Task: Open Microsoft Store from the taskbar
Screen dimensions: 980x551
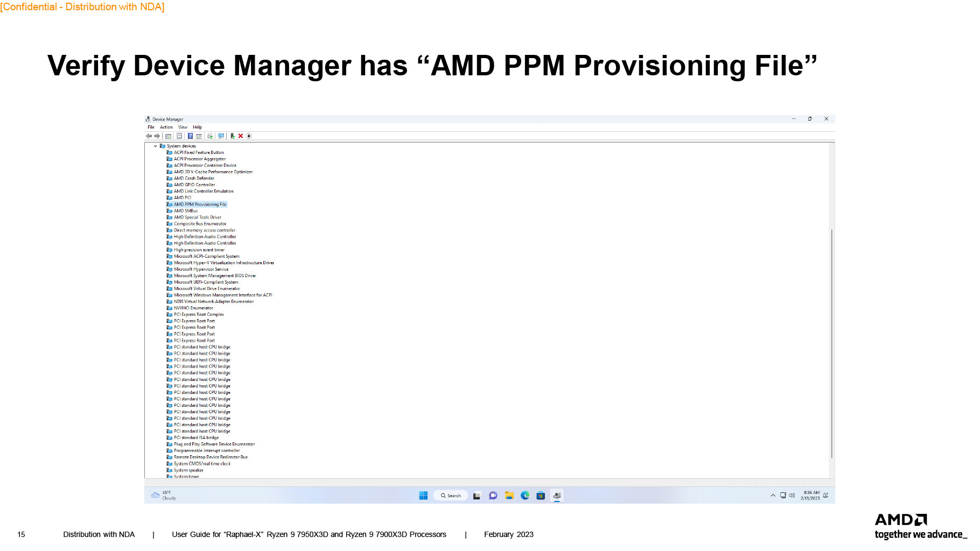Action: pos(541,496)
